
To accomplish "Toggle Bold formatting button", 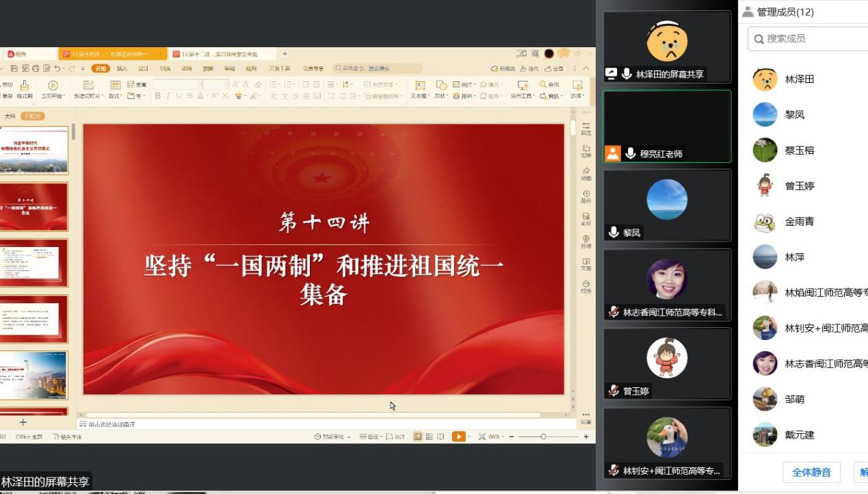I will tap(158, 96).
